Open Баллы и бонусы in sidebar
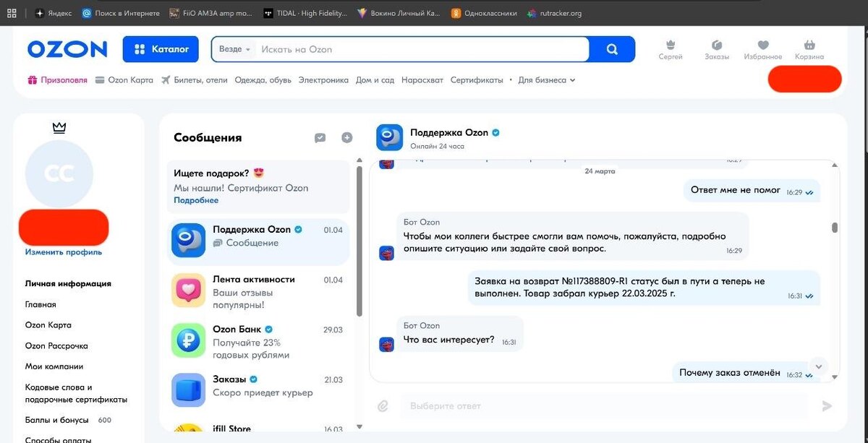The height and width of the screenshot is (443, 868). tap(57, 420)
